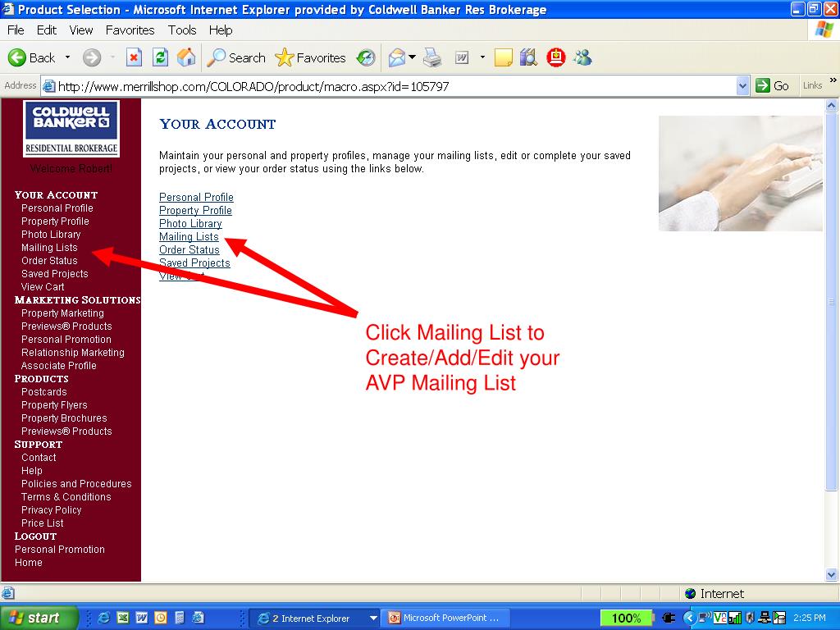Open the Forward history dropdown arrow
Image resolution: width=840 pixels, height=630 pixels.
(112, 57)
